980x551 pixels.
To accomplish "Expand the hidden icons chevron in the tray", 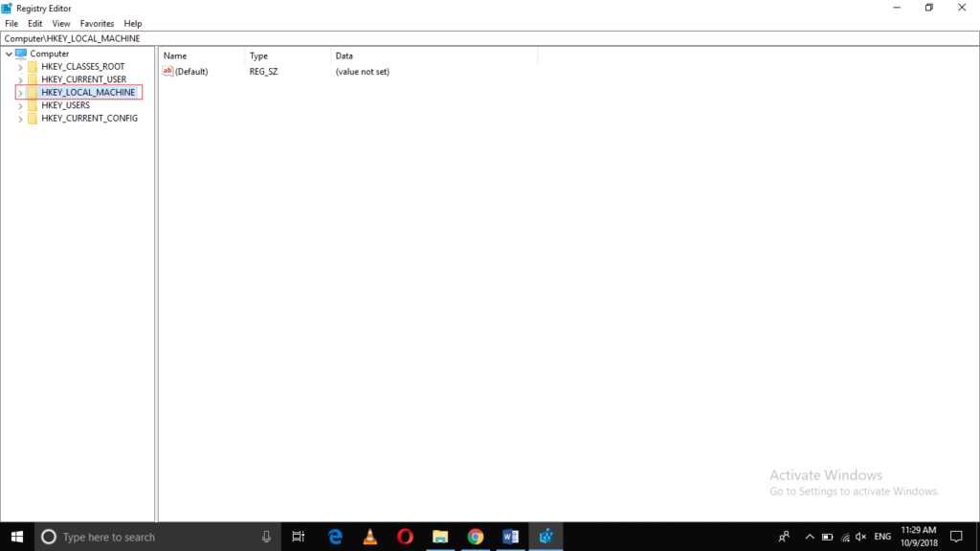I will [x=810, y=537].
